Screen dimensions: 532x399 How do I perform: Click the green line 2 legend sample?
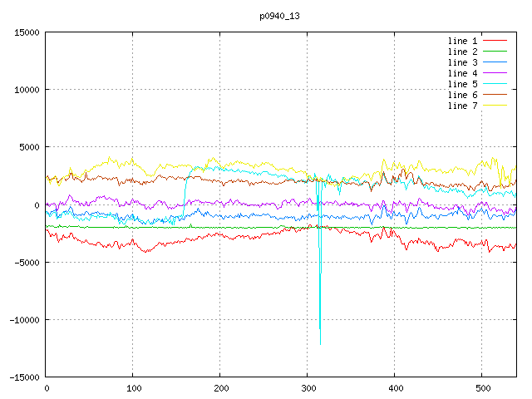point(495,52)
